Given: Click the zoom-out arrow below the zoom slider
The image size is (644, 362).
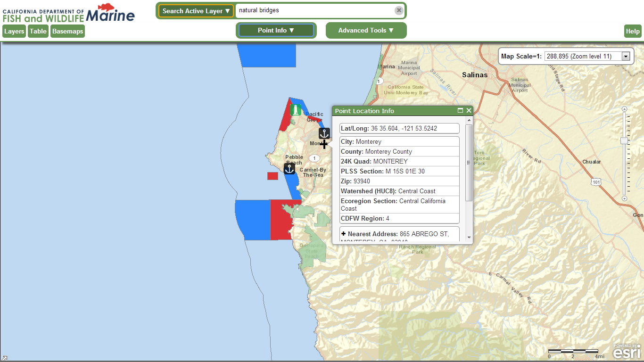Looking at the screenshot, I should click(625, 198).
